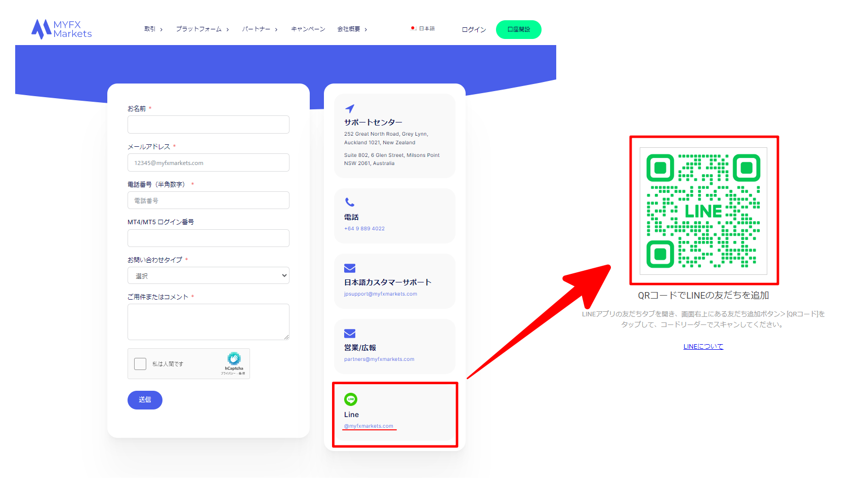Viewport: 868px width, 493px height.
Task: Click the メールアドレス input field
Action: pos(209,162)
